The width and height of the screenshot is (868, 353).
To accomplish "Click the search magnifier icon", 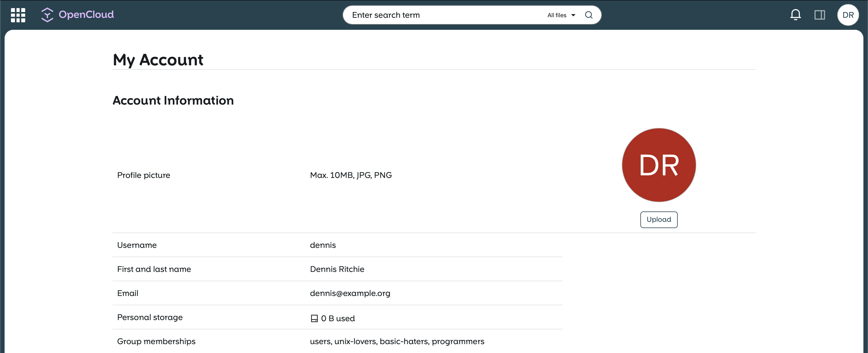I will click(x=588, y=15).
